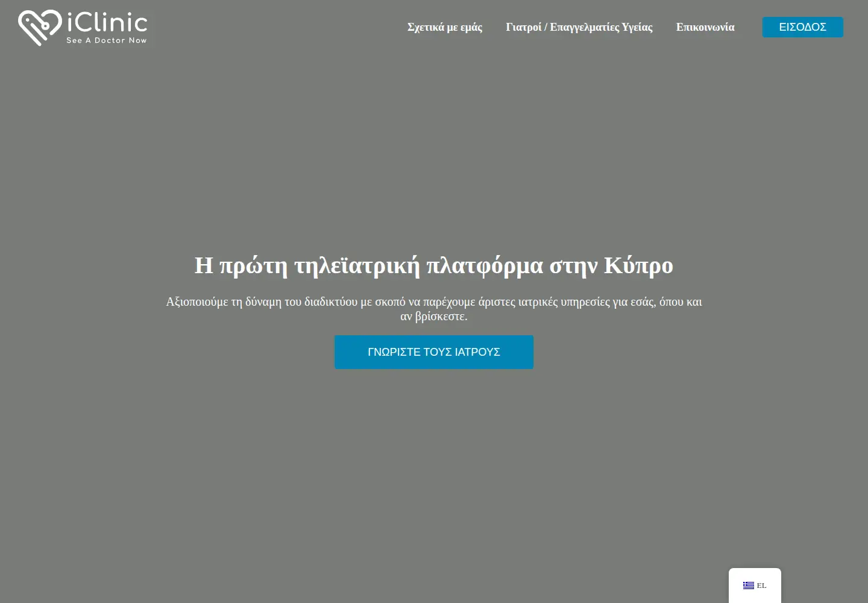Click the headline Η πρώτη τηλεϊατρική πλατφόρμα στην Κύπρο

pyautogui.click(x=434, y=265)
